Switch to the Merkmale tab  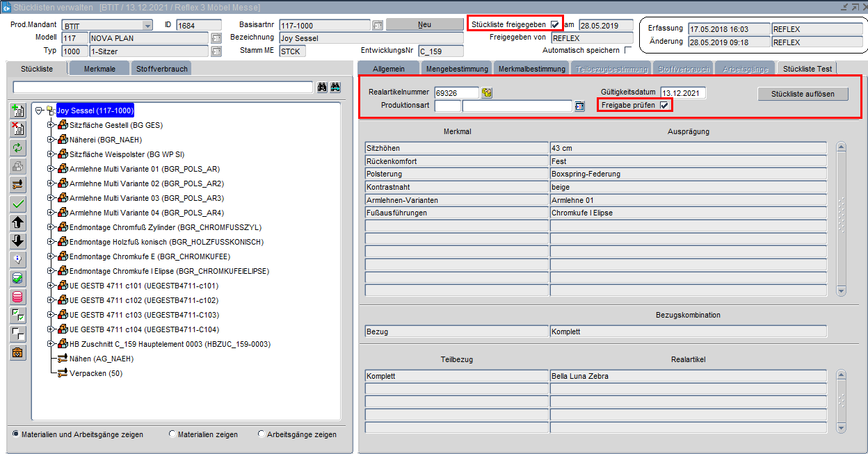[x=99, y=69]
